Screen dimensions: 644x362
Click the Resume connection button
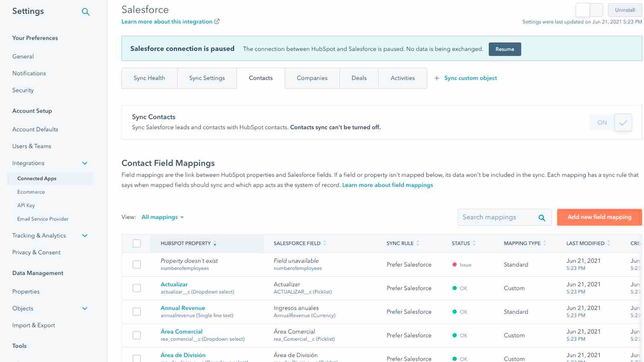coord(505,49)
